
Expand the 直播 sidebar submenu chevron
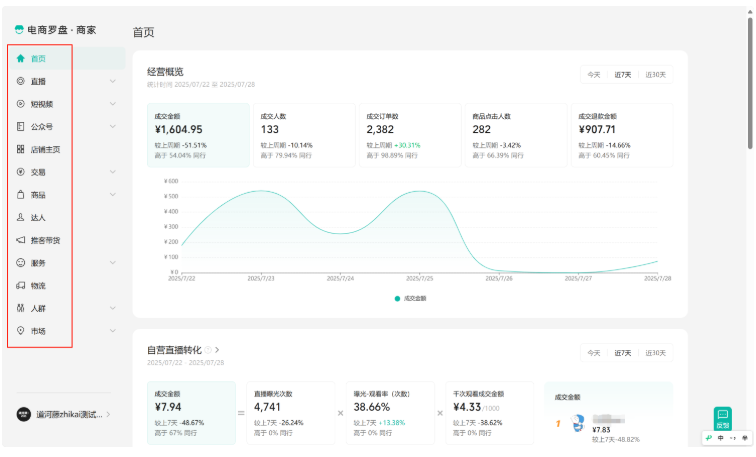(113, 81)
